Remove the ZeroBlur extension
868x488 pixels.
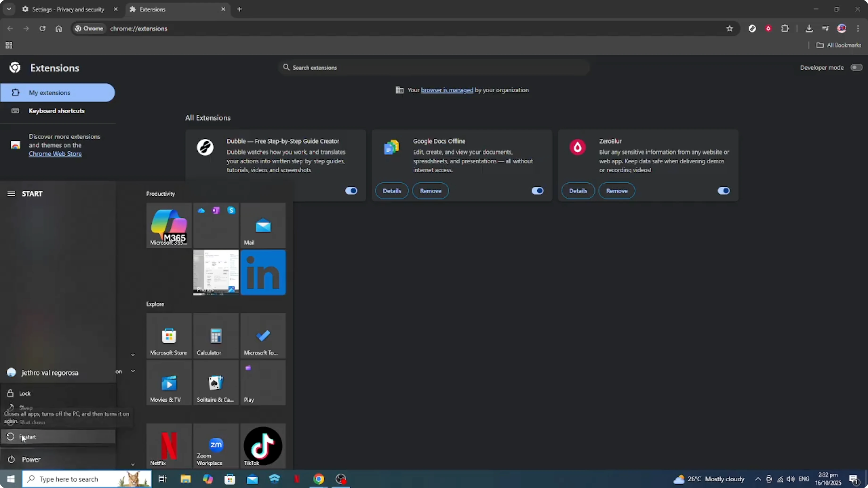pyautogui.click(x=617, y=191)
